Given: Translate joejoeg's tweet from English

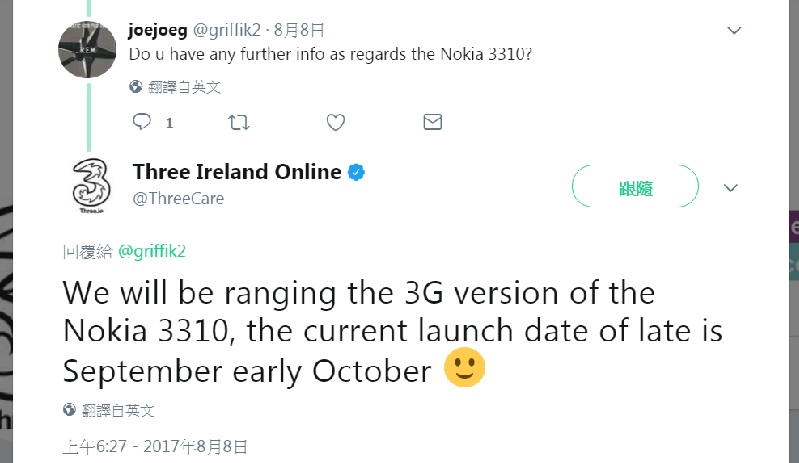Looking at the screenshot, I should click(184, 87).
